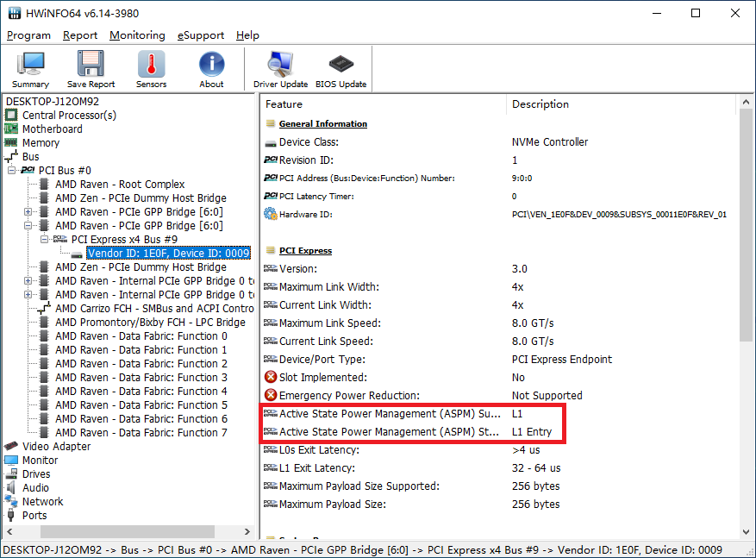Viewport: 756px width, 558px height.
Task: Select the Audio tree node
Action: pos(35,487)
